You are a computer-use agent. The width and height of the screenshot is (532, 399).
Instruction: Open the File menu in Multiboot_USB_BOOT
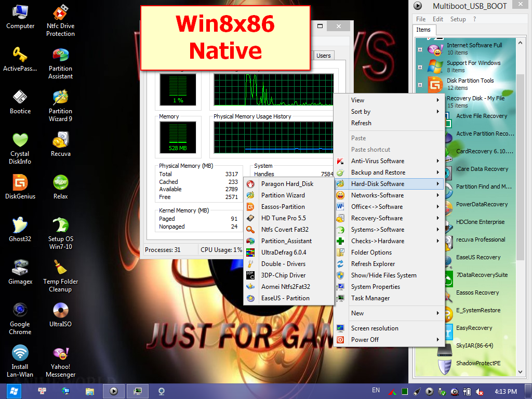(x=421, y=19)
